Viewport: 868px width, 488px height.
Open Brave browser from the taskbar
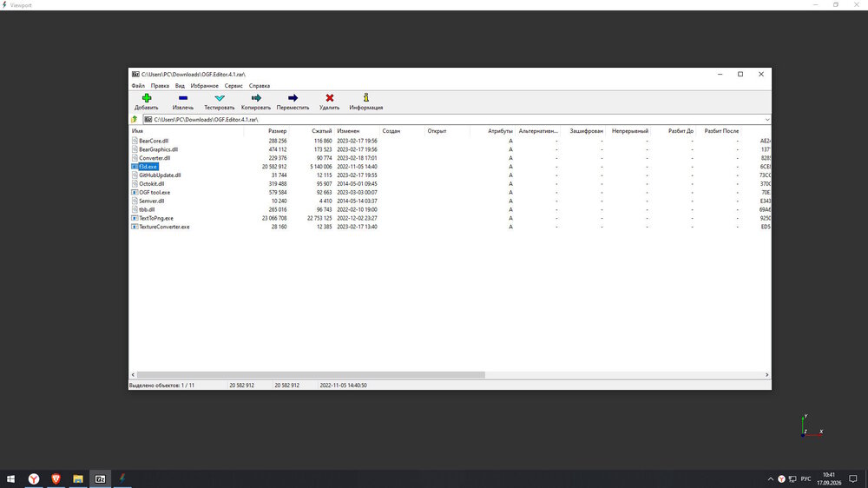click(x=56, y=478)
